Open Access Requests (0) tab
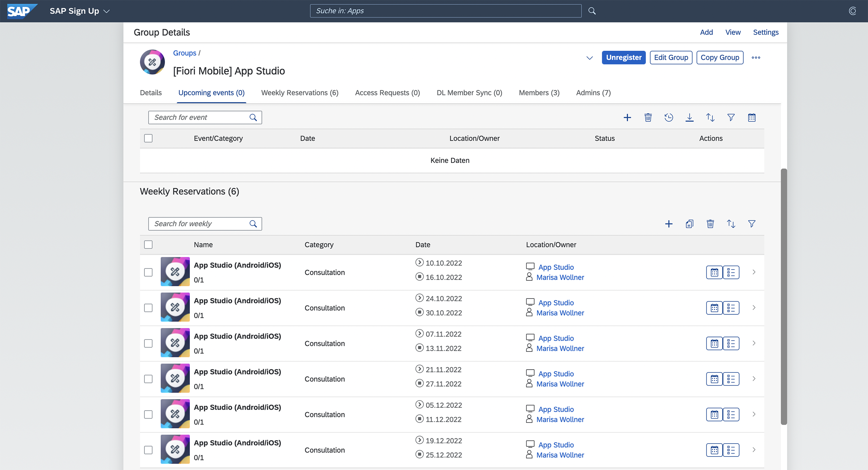 click(x=387, y=93)
